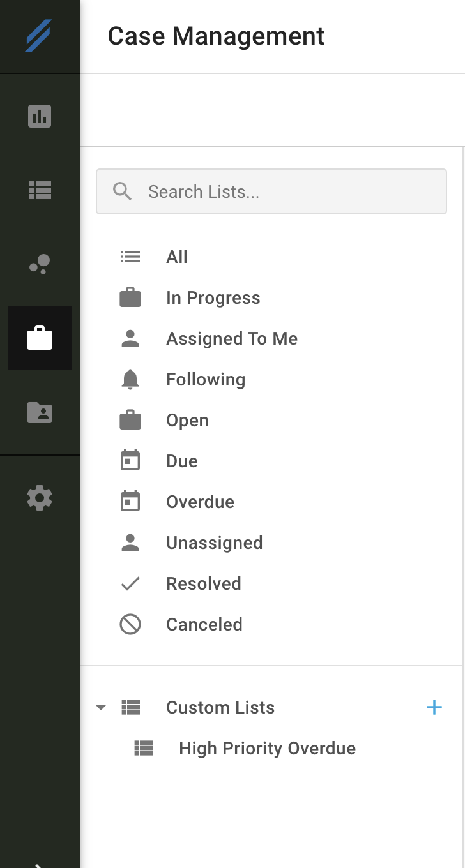465x868 pixels.
Task: Click the app logo at the top left
Action: [x=40, y=36]
